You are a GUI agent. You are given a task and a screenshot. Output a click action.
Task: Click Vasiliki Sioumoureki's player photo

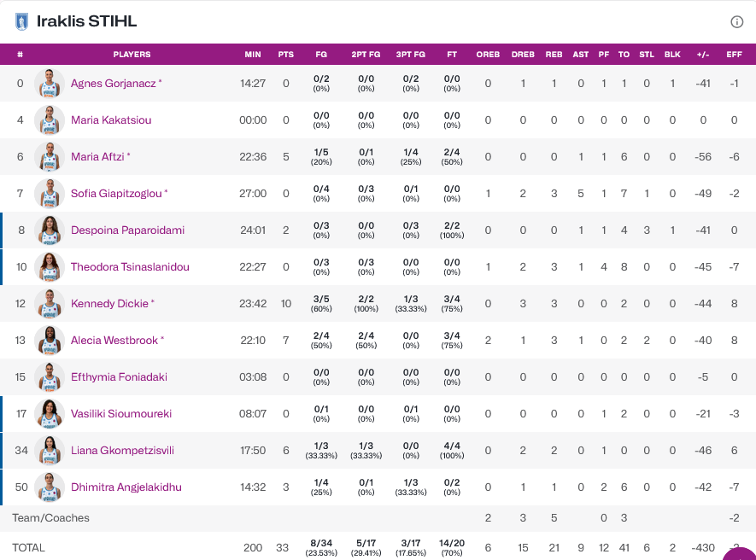point(50,414)
